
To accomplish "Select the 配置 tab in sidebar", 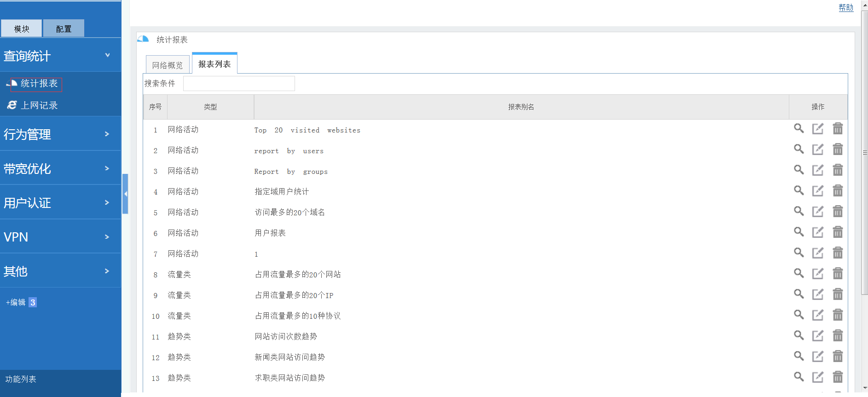I will pyautogui.click(x=64, y=29).
